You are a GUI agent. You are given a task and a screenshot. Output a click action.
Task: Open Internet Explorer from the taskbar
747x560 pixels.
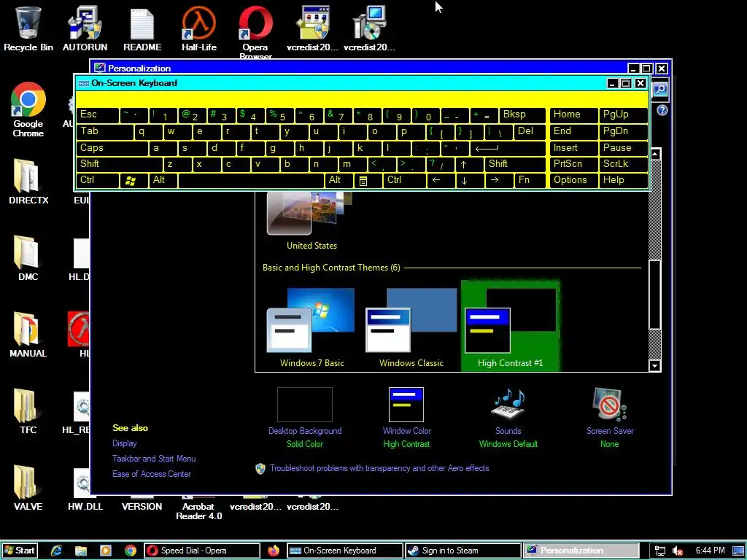[56, 551]
